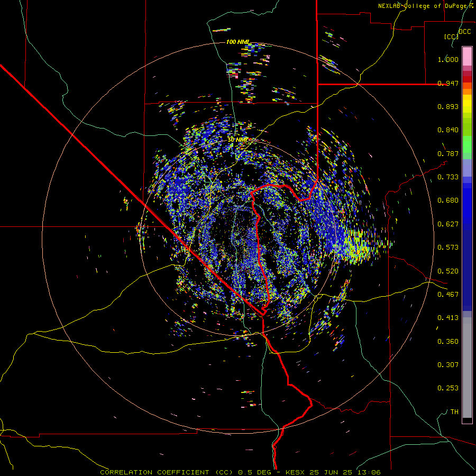Select the 0.360 legend value
This screenshot has height=476, width=476.
tap(448, 342)
